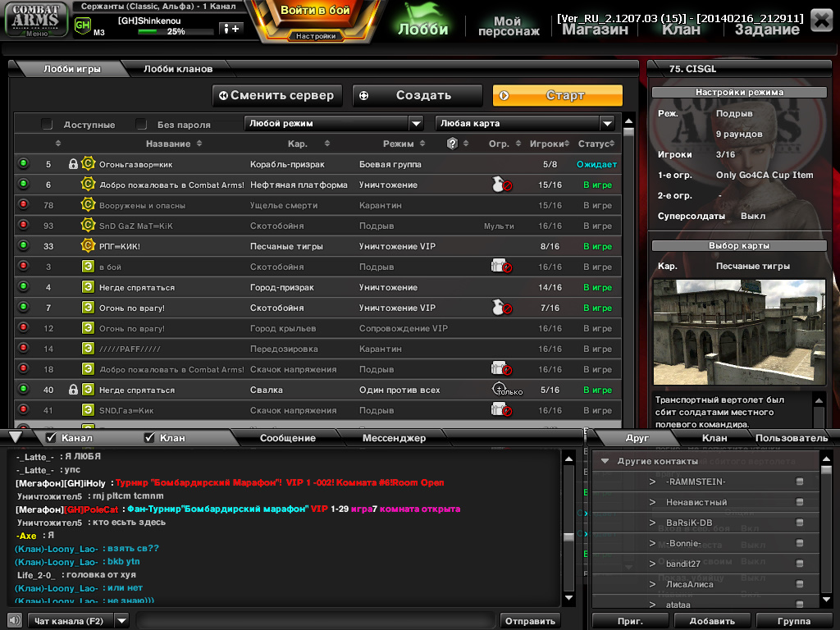Image resolution: width=840 pixels, height=630 pixels.
Task: Click the status icon next to -RAMMSTEIN-
Action: (x=799, y=482)
